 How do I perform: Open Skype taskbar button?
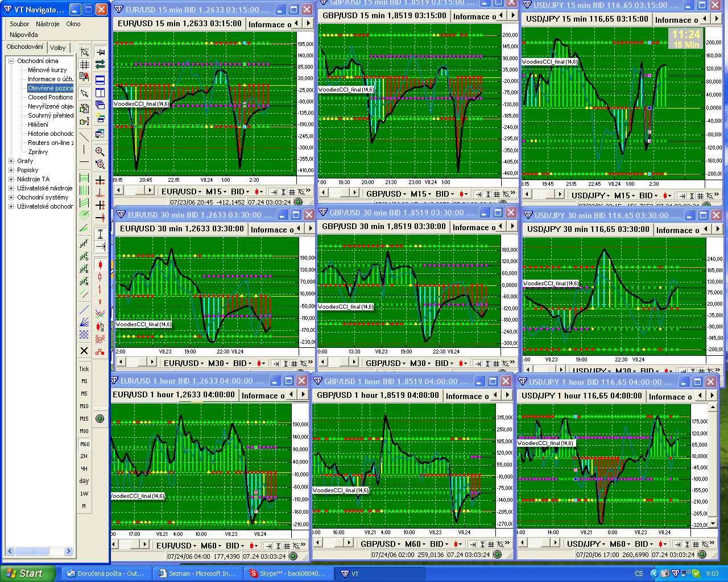(x=289, y=573)
